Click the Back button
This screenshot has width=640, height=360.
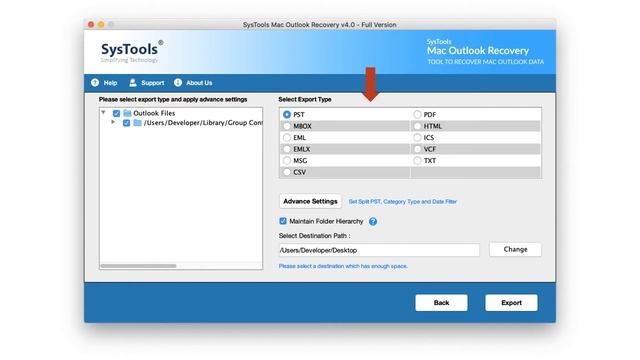[x=441, y=303]
